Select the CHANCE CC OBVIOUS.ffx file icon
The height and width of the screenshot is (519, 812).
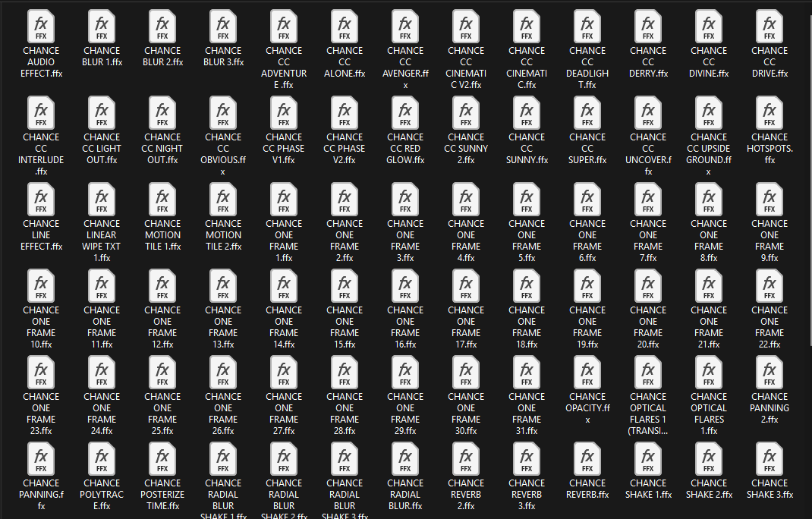(x=223, y=112)
